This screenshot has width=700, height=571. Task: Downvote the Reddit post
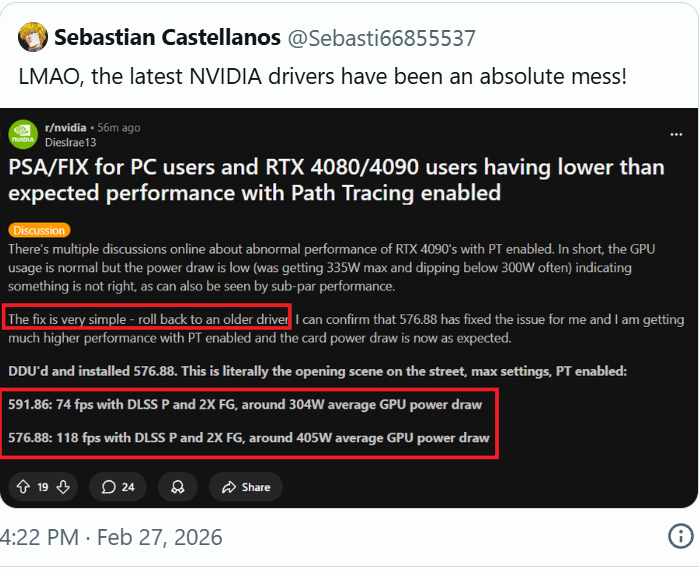pyautogui.click(x=63, y=487)
